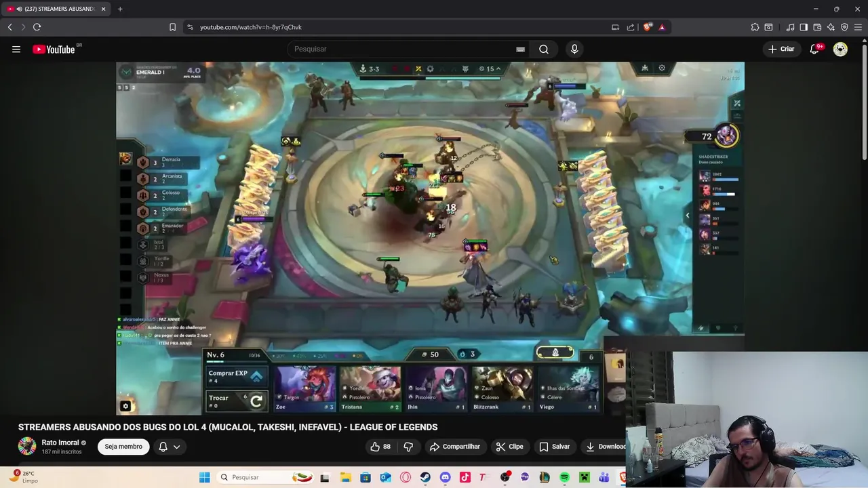Open the Rato Imoral channel avatar
The width and height of the screenshot is (868, 488).
coord(27,446)
